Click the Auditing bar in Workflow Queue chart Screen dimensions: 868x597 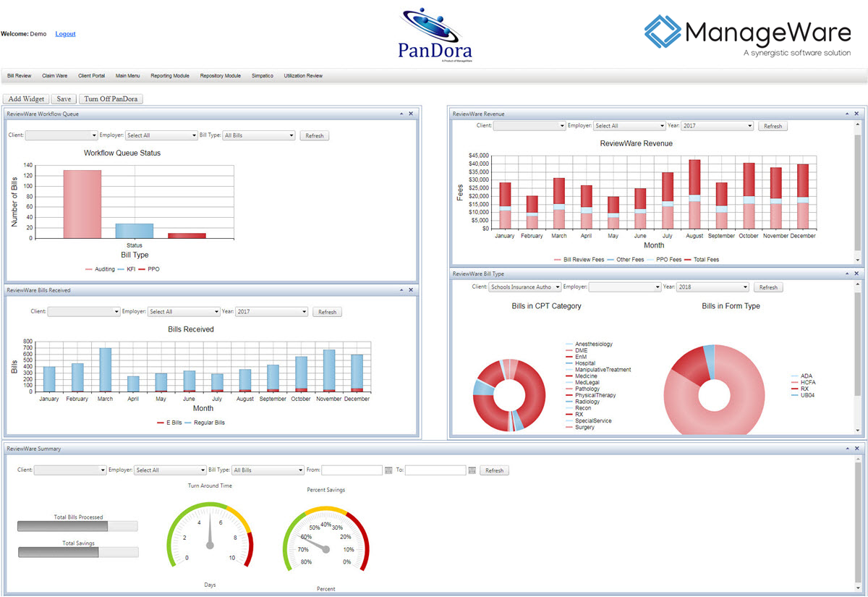pyautogui.click(x=82, y=204)
